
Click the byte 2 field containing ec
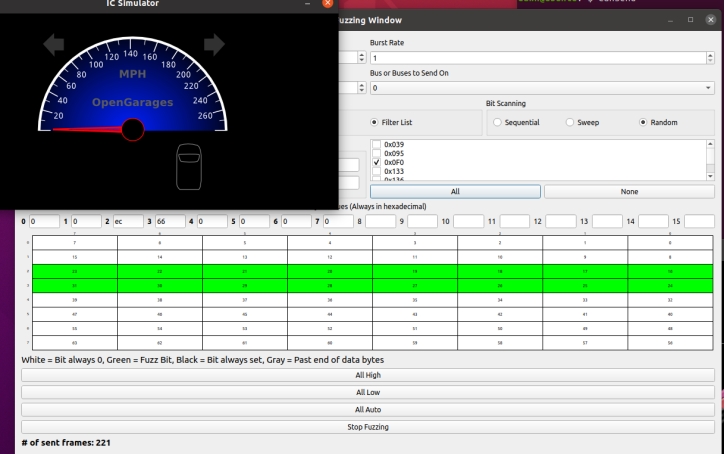click(x=128, y=221)
